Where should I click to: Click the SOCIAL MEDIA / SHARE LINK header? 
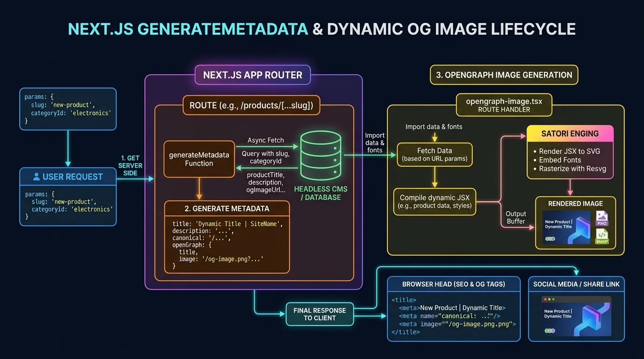576,284
